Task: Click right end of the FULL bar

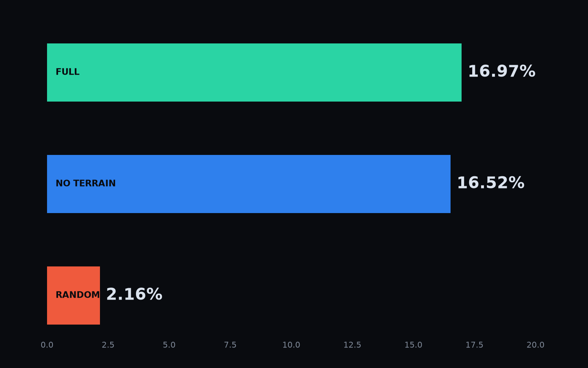Action: [x=461, y=72]
